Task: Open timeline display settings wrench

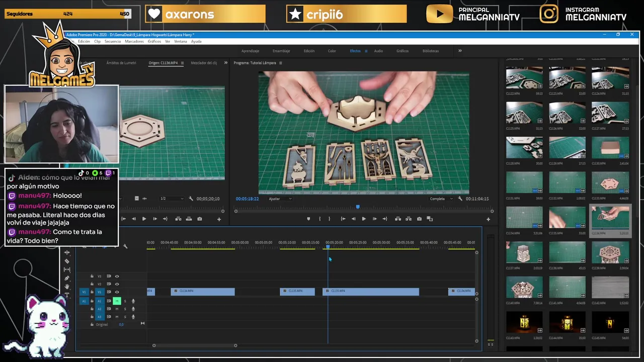Action: pyautogui.click(x=125, y=246)
